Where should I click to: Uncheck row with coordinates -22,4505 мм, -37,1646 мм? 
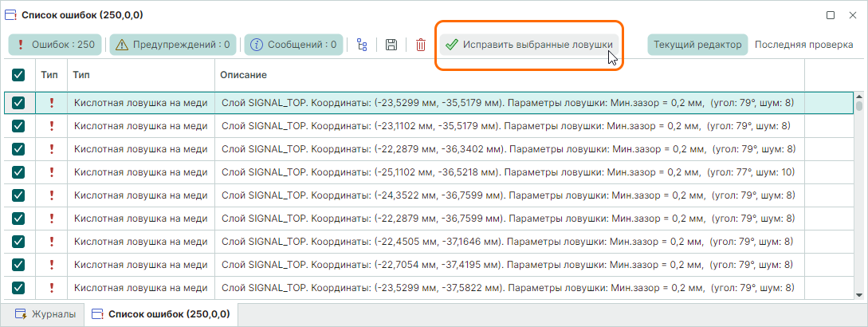pyautogui.click(x=18, y=242)
